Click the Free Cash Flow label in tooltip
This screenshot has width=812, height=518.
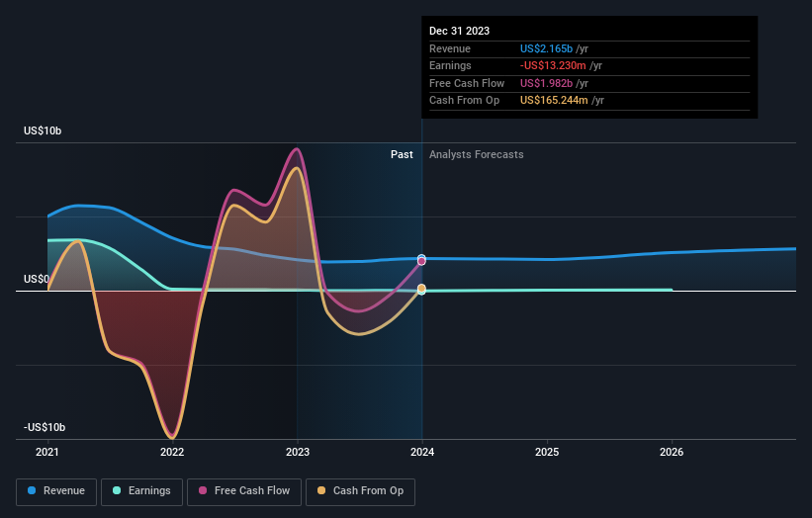tap(467, 83)
